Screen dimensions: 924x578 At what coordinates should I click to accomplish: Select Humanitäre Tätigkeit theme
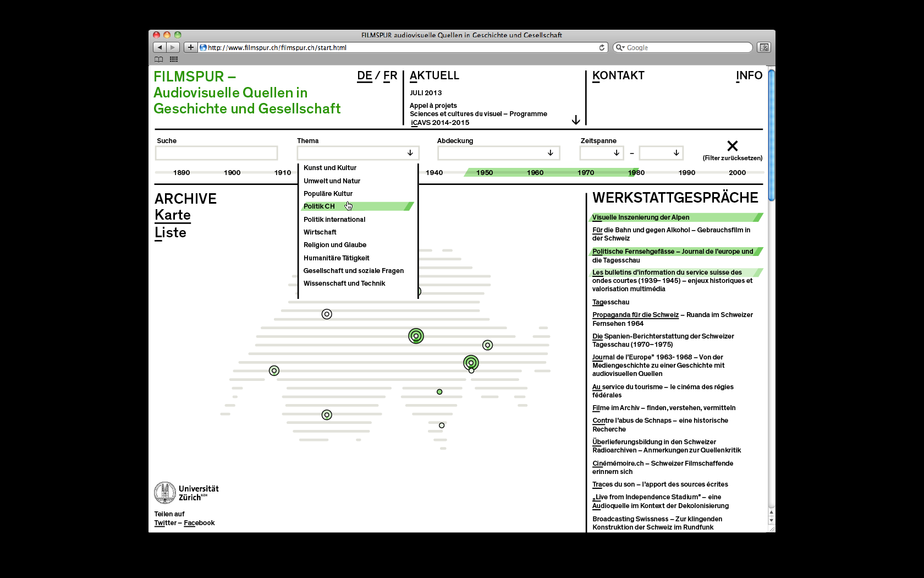click(x=336, y=258)
